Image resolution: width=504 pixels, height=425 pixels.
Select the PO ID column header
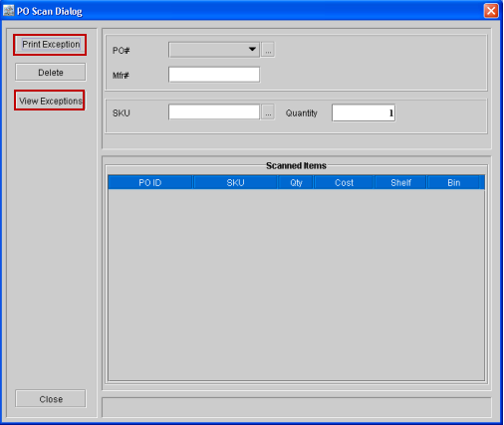(x=150, y=182)
